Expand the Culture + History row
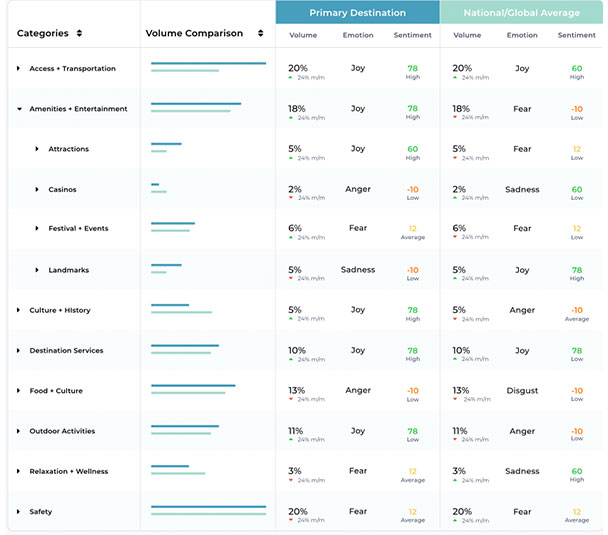Image resolution: width=608 pixels, height=535 pixels. tap(18, 310)
